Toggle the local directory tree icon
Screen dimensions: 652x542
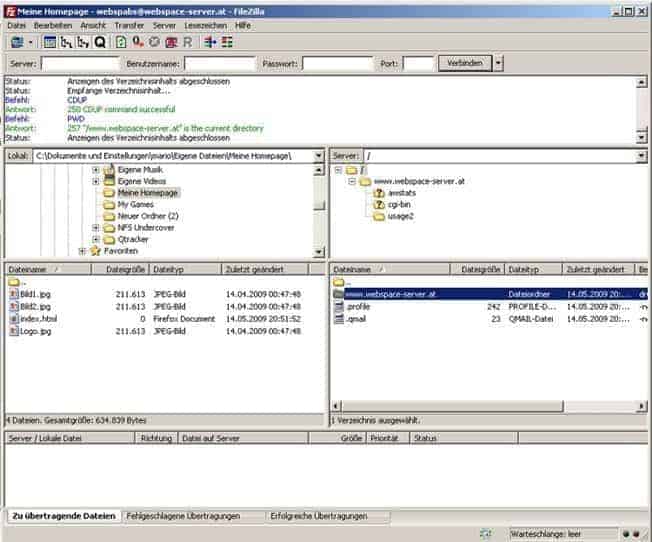(67, 42)
